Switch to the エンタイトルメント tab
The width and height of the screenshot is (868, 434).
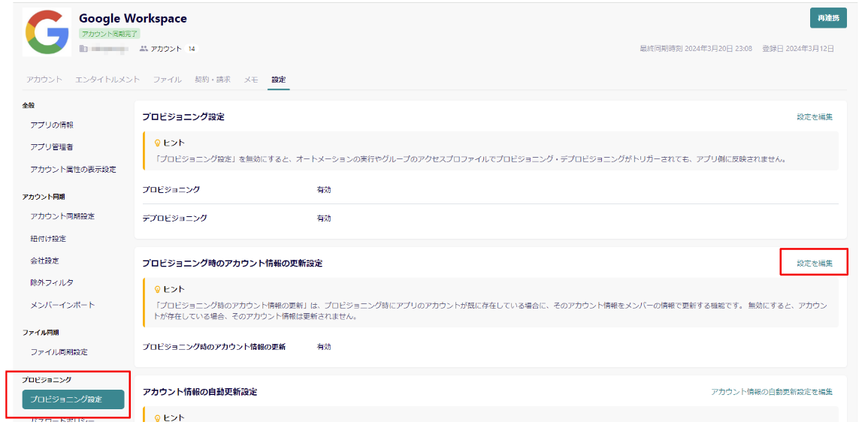pos(107,80)
